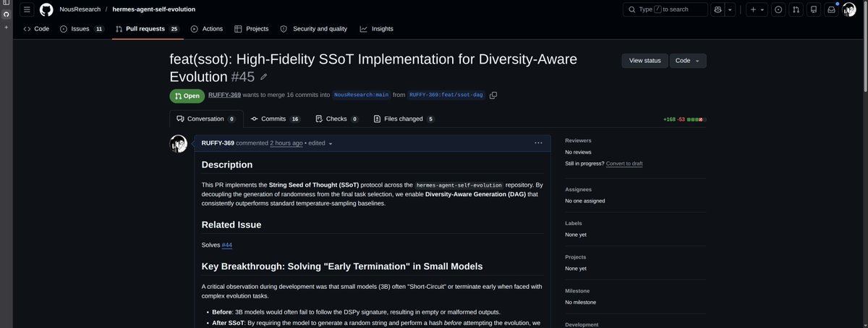The width and height of the screenshot is (868, 328).
Task: Click 'No one assigned' text
Action: coord(585,201)
